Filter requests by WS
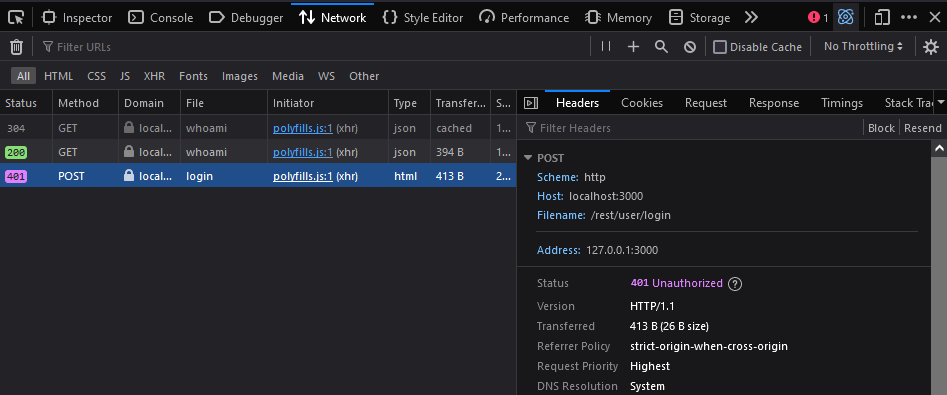This screenshot has width=947, height=395. [x=327, y=76]
